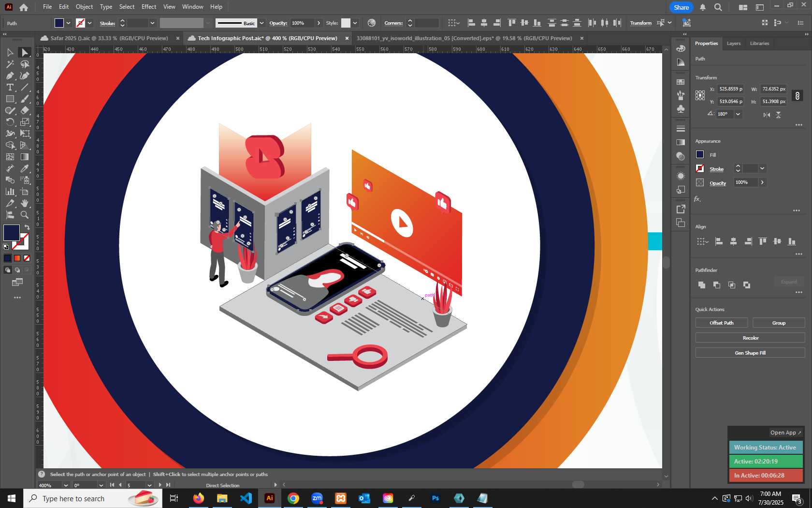This screenshot has width=812, height=508.
Task: Open the Symbols panel clover icon
Action: [681, 109]
